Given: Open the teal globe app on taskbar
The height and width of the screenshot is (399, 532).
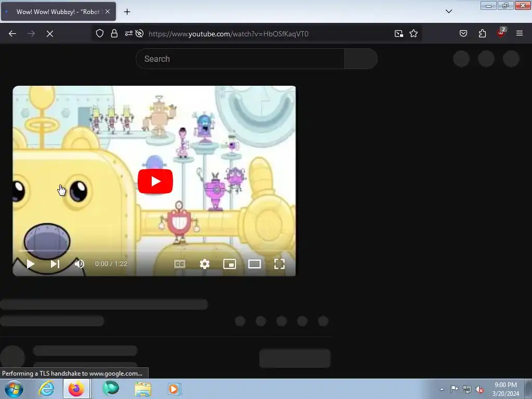Looking at the screenshot, I should 111,389.
